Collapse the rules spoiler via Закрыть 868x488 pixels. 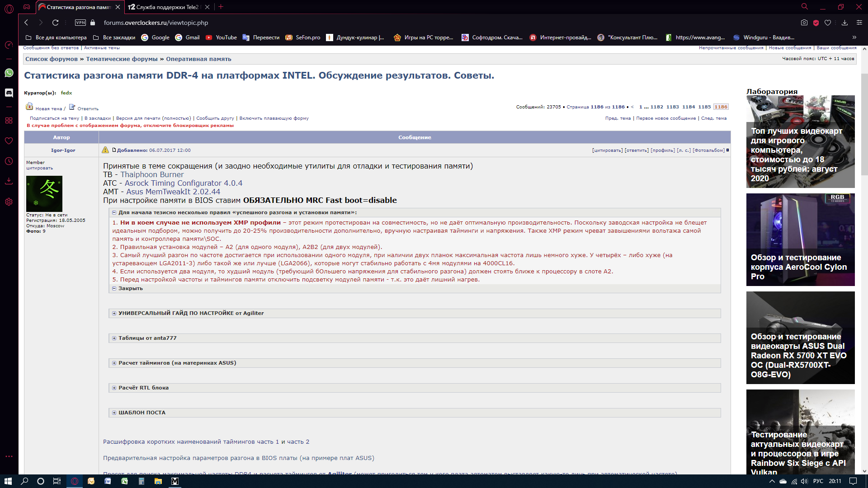(130, 288)
